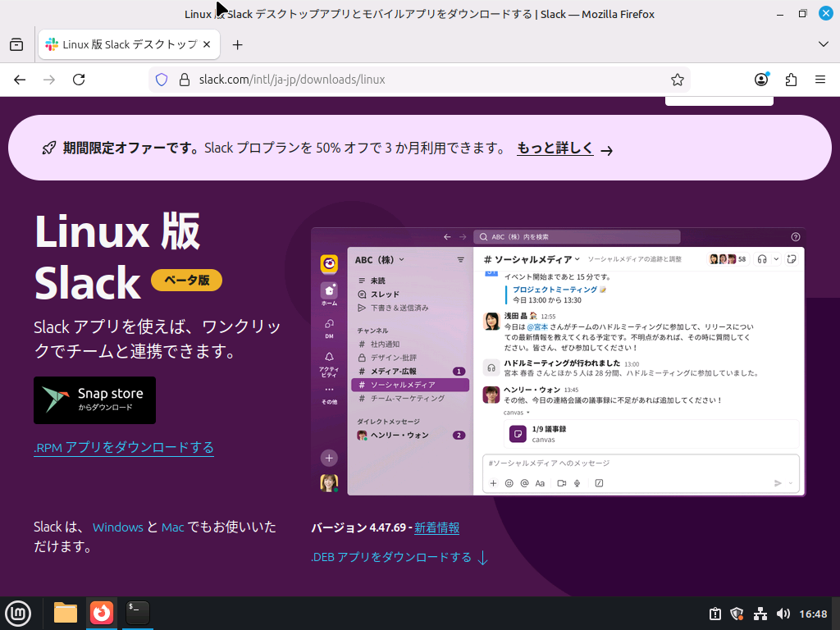Viewport: 840px width, 630px height.
Task: Click the video clip icon in the composer
Action: [561, 483]
